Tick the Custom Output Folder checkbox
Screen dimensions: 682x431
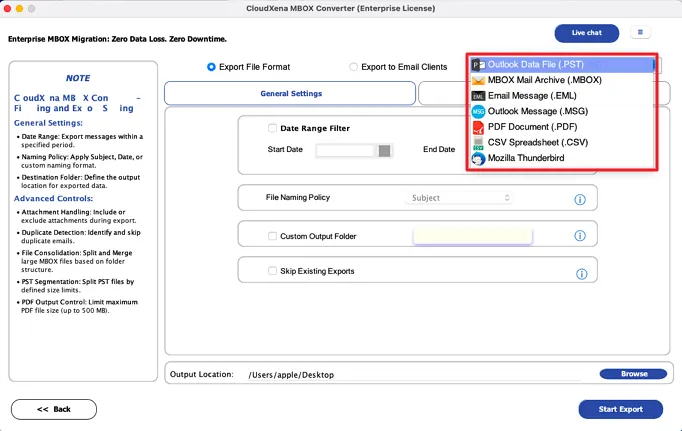click(272, 236)
